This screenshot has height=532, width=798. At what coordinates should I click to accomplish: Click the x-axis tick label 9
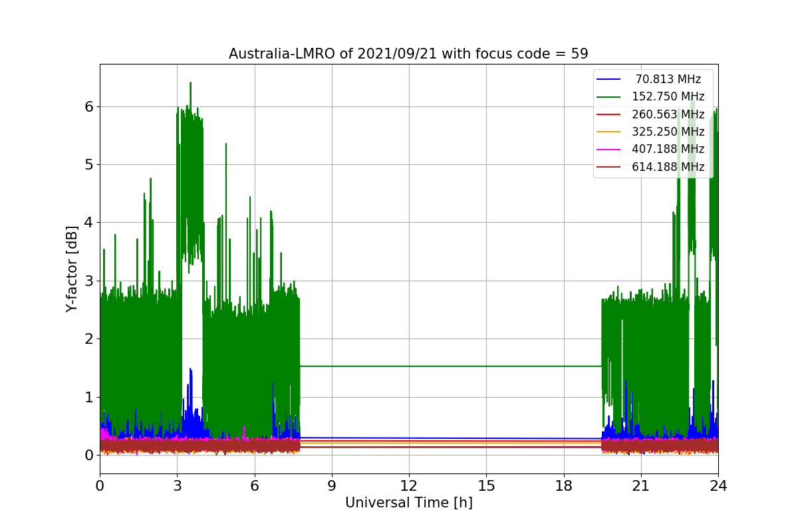pos(332,486)
